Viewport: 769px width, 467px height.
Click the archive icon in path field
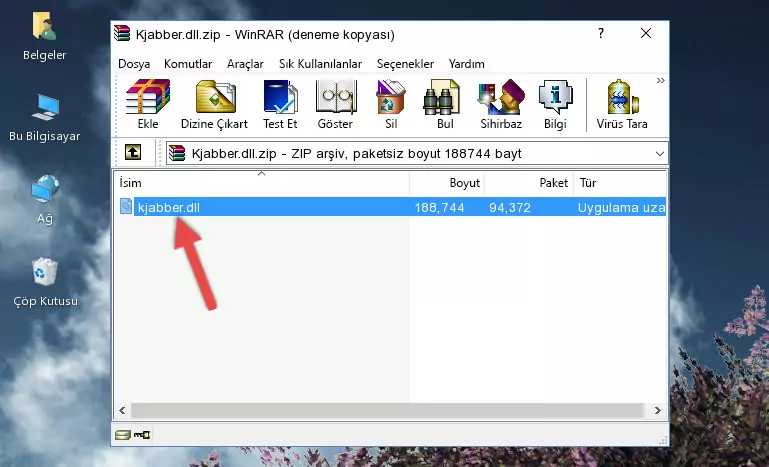[177, 154]
